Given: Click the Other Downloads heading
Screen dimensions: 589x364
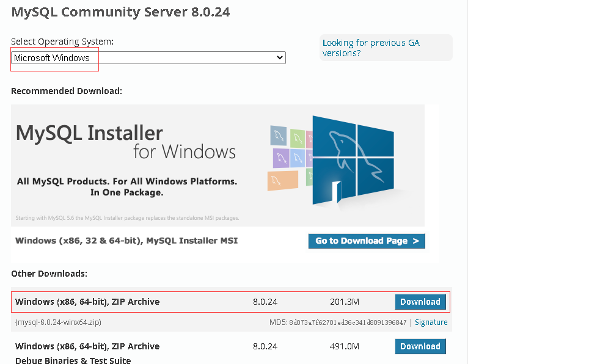Looking at the screenshot, I should tap(49, 274).
